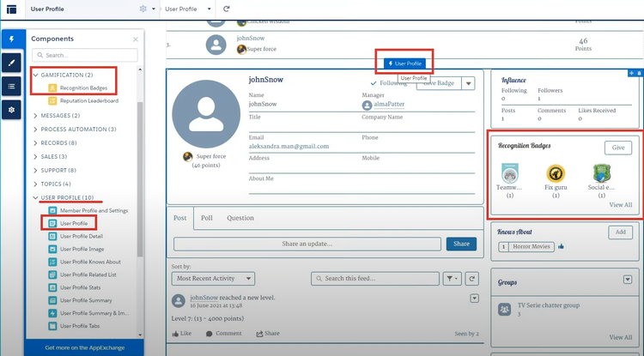The width and height of the screenshot is (644, 356).
Task: Endorse Horror Movies with thumbs up icon
Action: pyautogui.click(x=561, y=246)
